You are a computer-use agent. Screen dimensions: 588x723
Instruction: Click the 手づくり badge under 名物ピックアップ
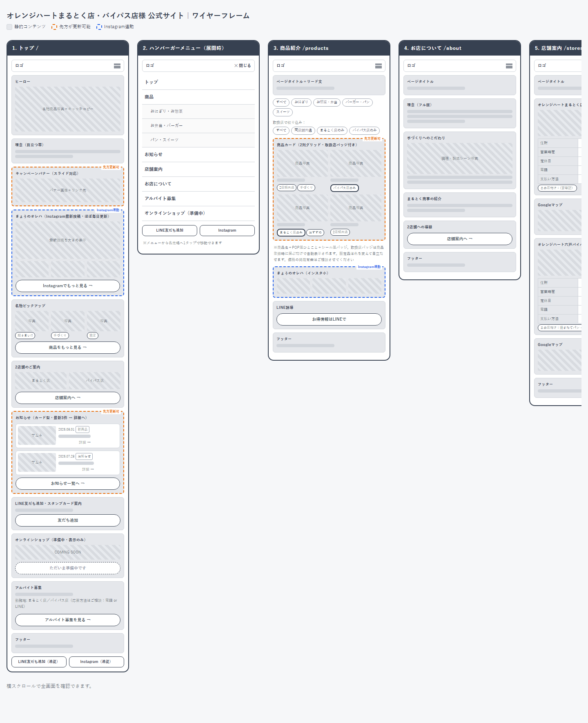click(60, 335)
